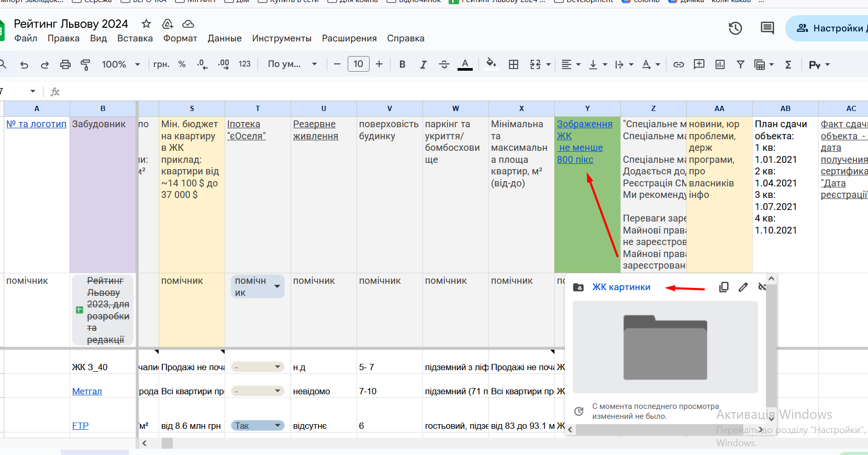Click the insert link icon

point(678,64)
